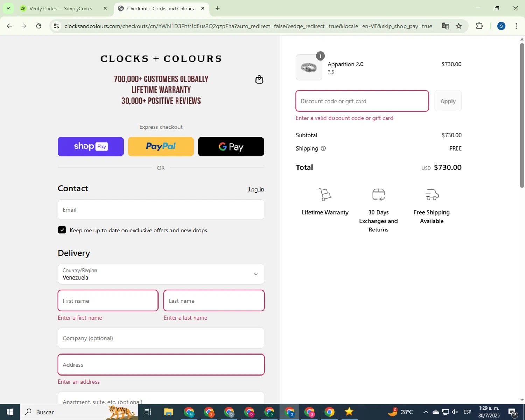This screenshot has height=420, width=525.
Task: Open File Explorer from taskbar
Action: tap(169, 412)
